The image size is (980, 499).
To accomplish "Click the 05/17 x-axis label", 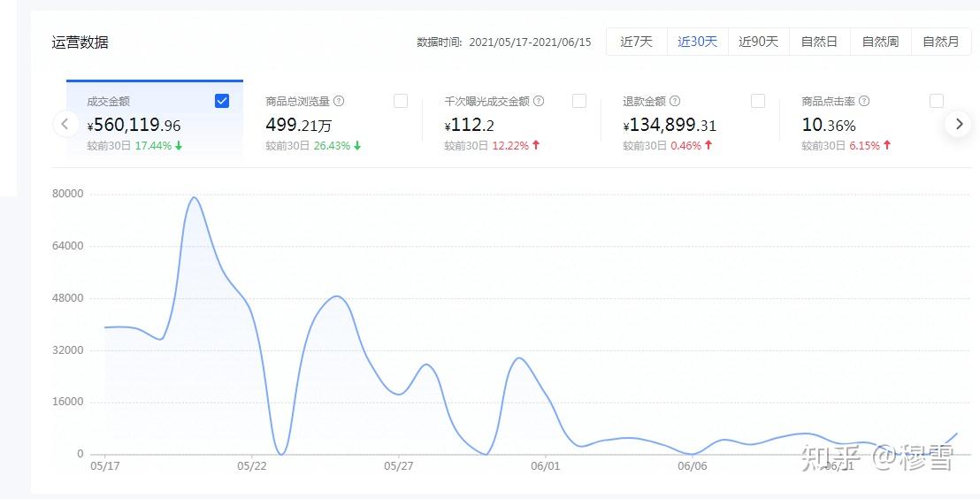I will click(x=105, y=466).
